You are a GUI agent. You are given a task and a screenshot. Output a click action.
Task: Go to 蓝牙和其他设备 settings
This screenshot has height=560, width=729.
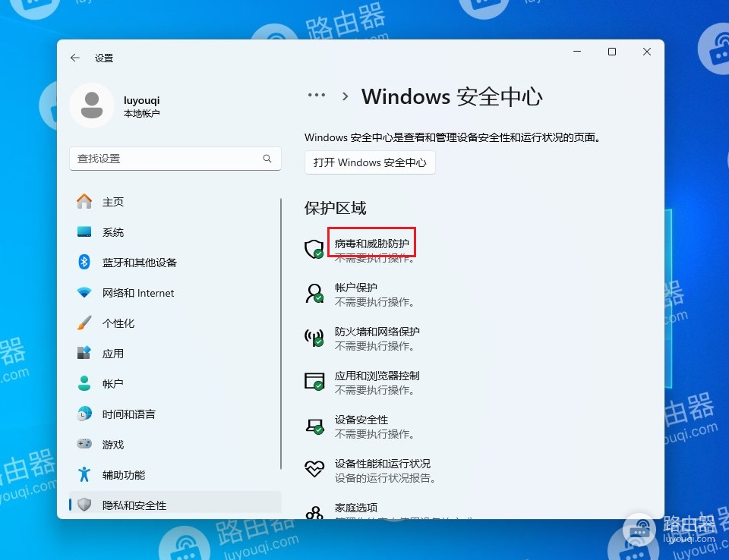tap(175, 262)
